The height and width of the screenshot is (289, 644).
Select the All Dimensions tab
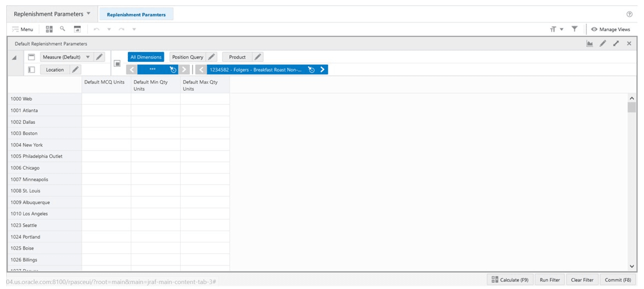tap(146, 57)
